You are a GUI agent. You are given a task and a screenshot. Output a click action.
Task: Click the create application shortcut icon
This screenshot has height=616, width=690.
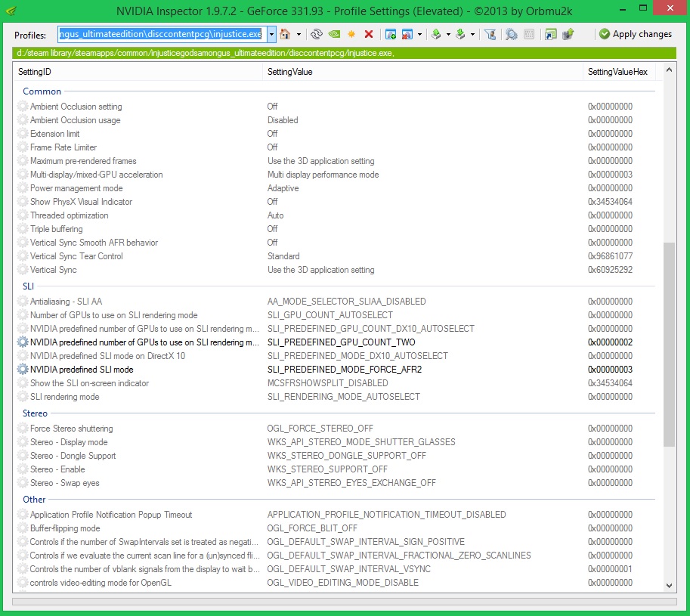click(550, 34)
